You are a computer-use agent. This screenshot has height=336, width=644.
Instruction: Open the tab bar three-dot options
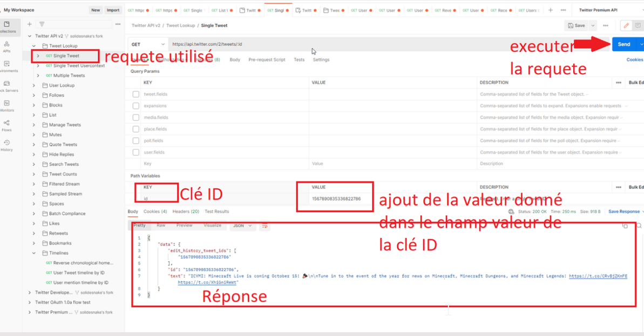coord(563,10)
